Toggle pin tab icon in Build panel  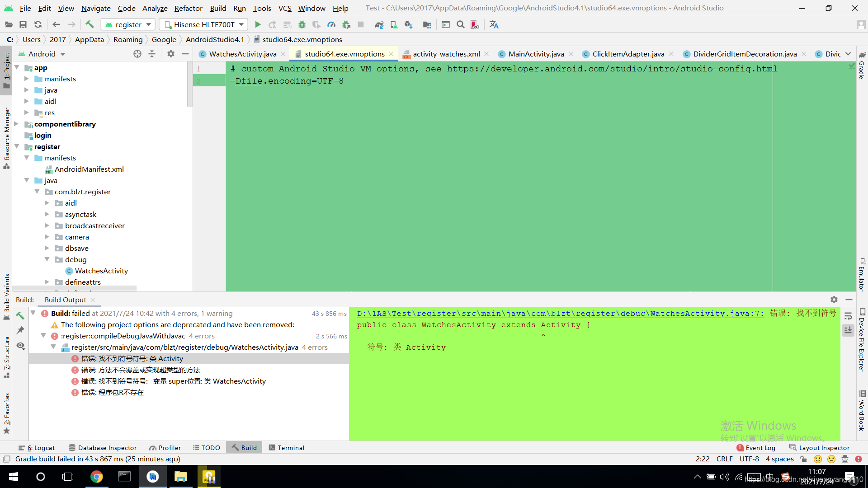(x=20, y=330)
